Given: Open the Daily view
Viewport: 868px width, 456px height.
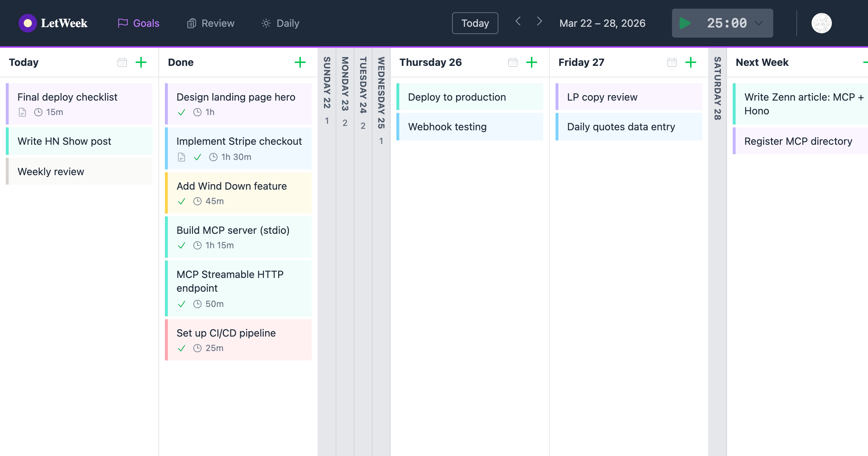Looking at the screenshot, I should point(281,23).
